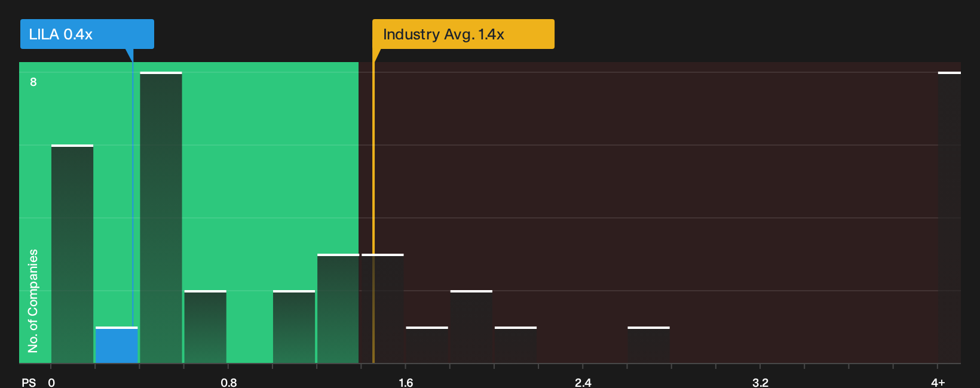980x388 pixels.
Task: Click the tallest bar in the green zone
Action: pyautogui.click(x=161, y=217)
